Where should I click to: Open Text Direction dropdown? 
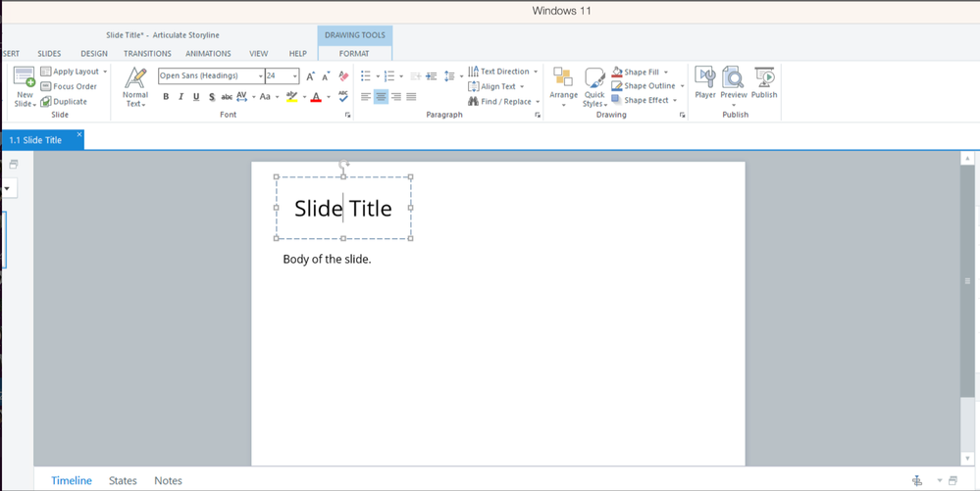click(503, 72)
